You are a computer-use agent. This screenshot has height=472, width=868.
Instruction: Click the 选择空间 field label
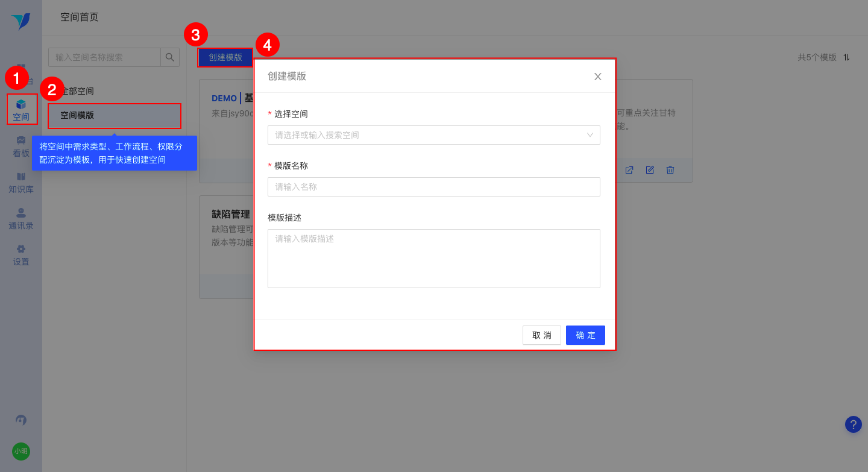[291, 114]
